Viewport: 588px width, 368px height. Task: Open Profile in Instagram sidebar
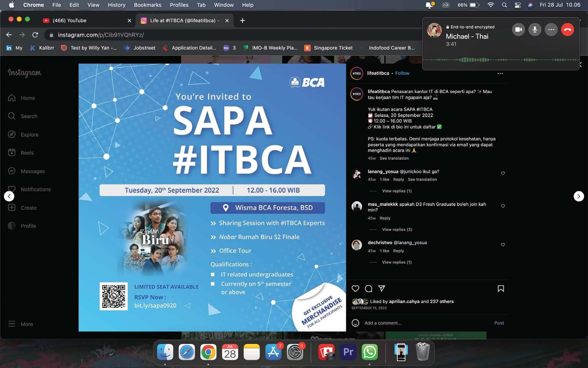22,226
